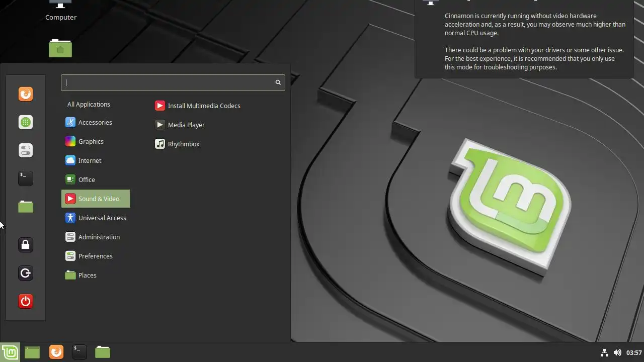Viewport: 644px width, 362px height.
Task: Click the red Shut Down power icon
Action: pyautogui.click(x=26, y=301)
